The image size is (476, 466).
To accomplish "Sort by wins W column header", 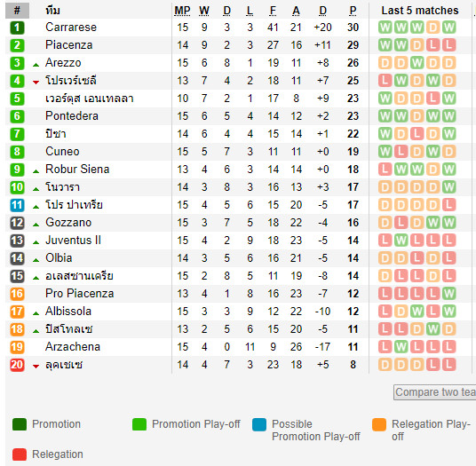I will [204, 11].
